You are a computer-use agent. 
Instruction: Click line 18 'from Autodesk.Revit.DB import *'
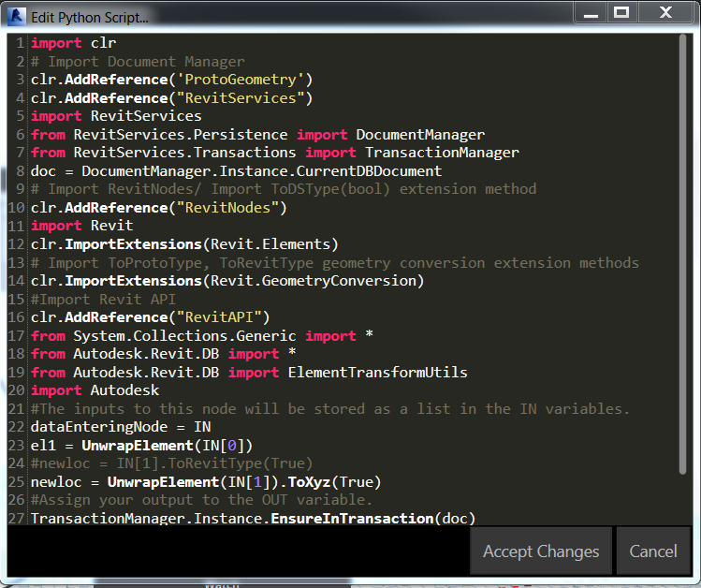pyautogui.click(x=163, y=354)
